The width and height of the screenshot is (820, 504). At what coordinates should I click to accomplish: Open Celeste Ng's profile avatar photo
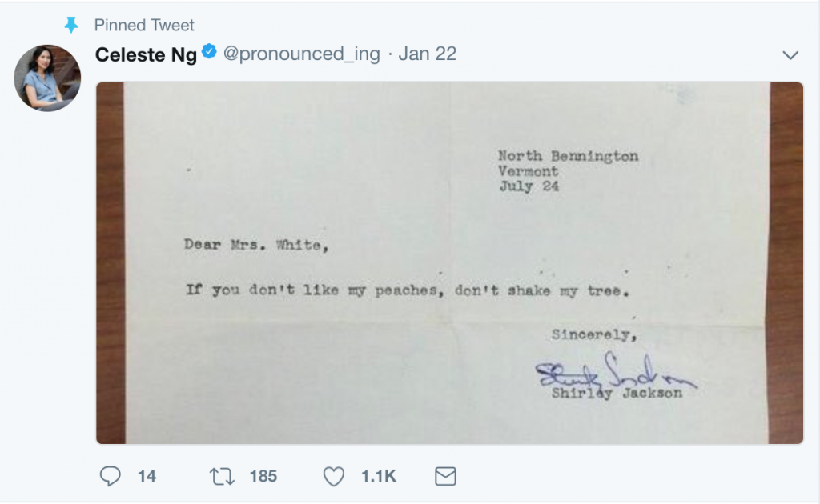pyautogui.click(x=47, y=78)
